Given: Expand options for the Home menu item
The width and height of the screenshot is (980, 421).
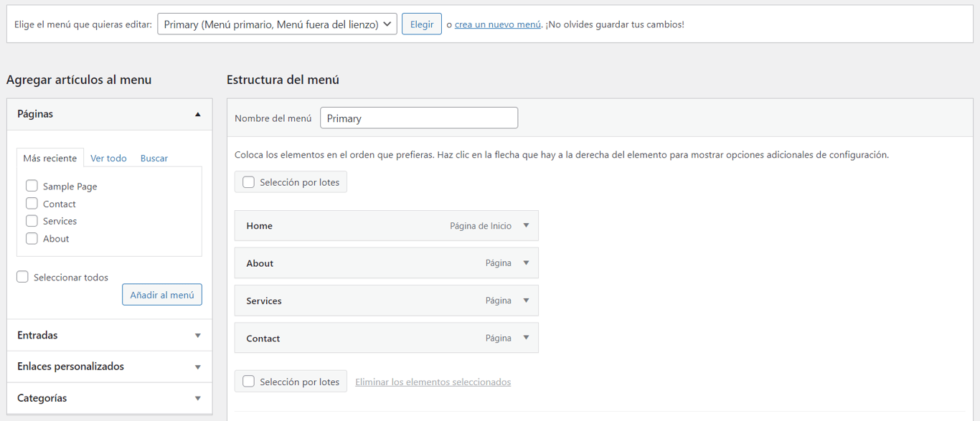Looking at the screenshot, I should click(x=527, y=225).
